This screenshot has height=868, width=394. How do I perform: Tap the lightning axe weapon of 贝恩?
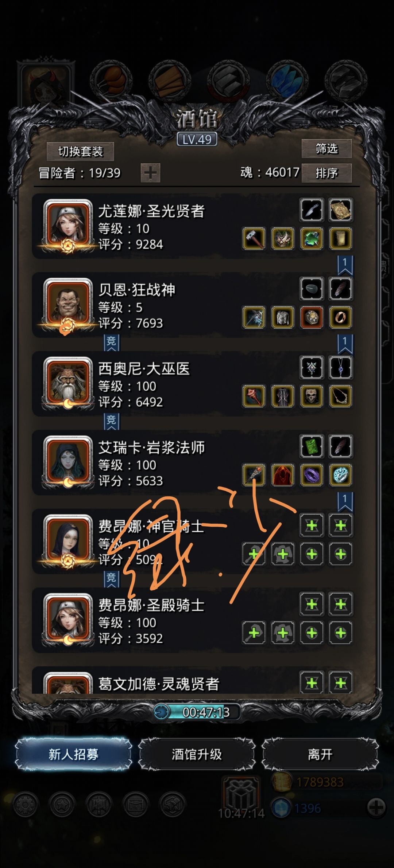(254, 317)
